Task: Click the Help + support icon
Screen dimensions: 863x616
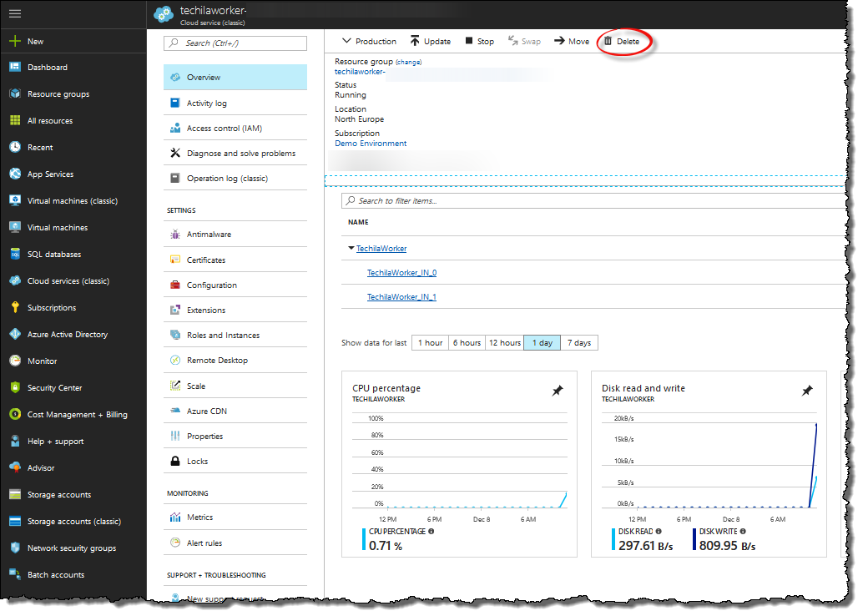Action: (15, 441)
